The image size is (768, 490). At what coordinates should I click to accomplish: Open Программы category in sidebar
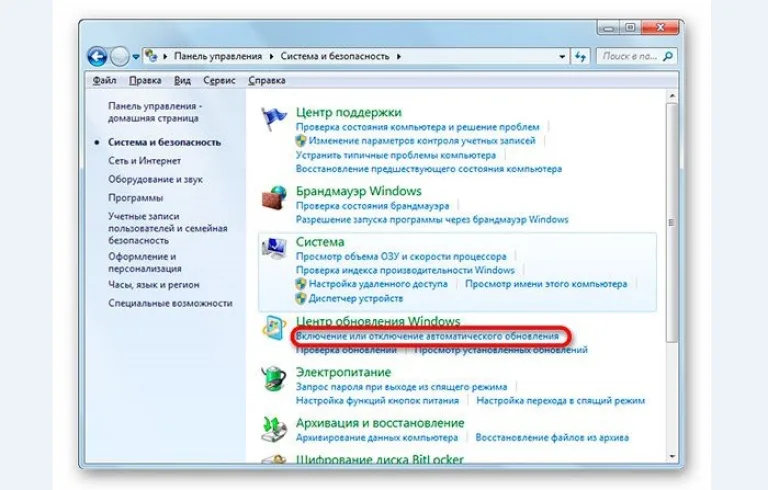136,198
